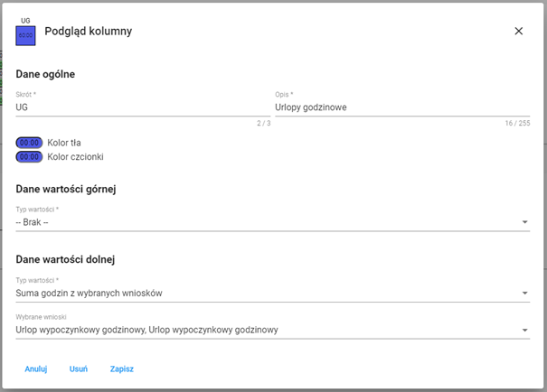The image size is (547, 392).
Task: Close the Podgląd kolumny dialog
Action: pyautogui.click(x=518, y=31)
